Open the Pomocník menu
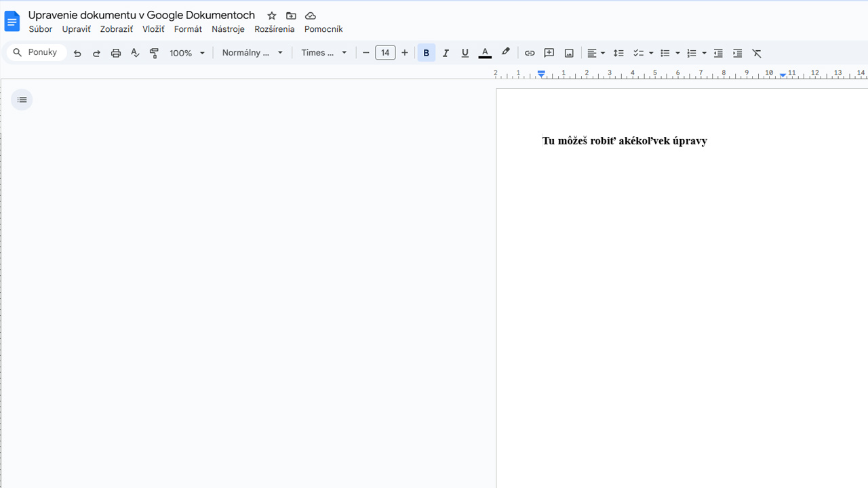The width and height of the screenshot is (868, 488). (x=323, y=29)
